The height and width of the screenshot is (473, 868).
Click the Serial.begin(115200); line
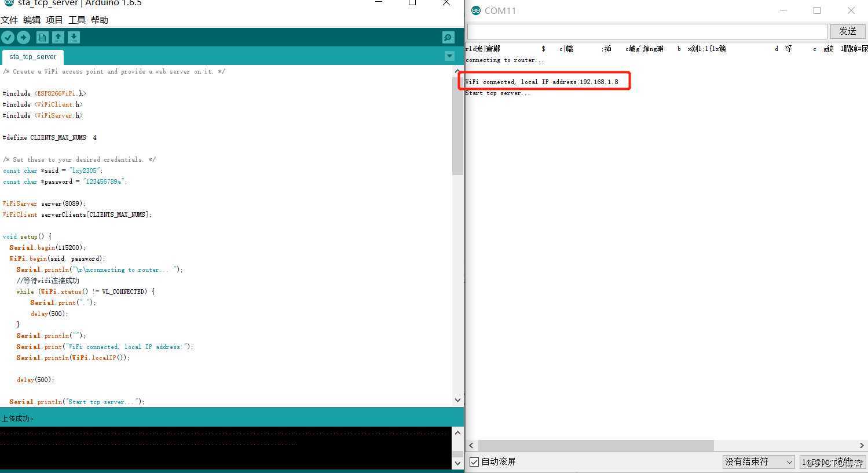[x=47, y=248]
